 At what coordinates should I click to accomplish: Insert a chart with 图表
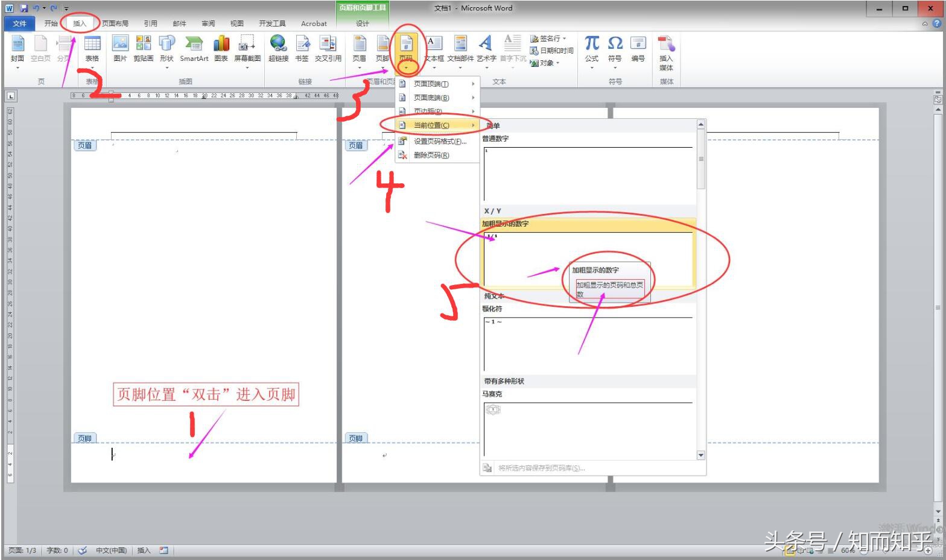(221, 49)
